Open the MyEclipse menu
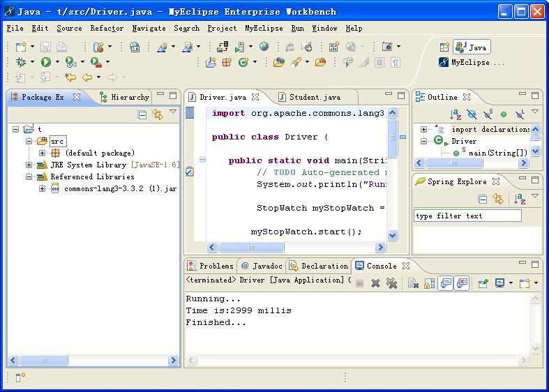This screenshot has height=392, width=549. (x=264, y=29)
